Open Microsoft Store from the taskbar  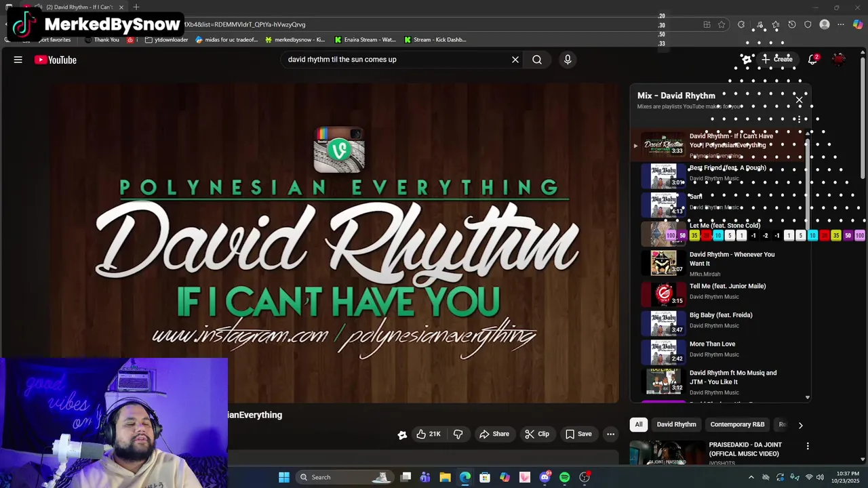(x=485, y=477)
